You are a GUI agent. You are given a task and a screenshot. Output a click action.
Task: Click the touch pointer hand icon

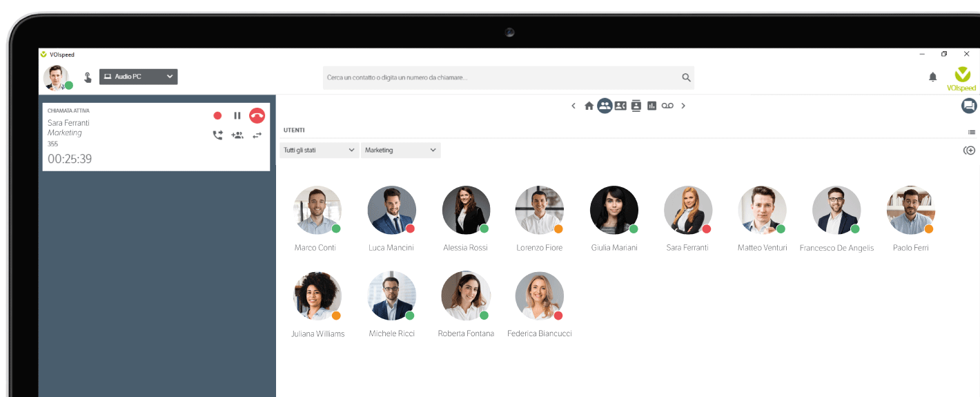tap(88, 77)
